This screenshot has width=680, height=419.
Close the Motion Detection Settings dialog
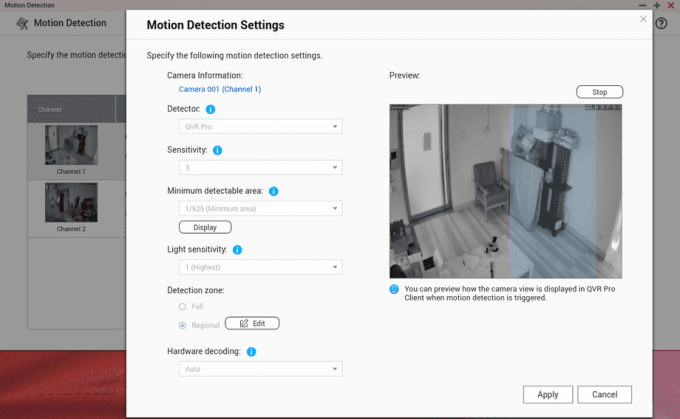(642, 19)
